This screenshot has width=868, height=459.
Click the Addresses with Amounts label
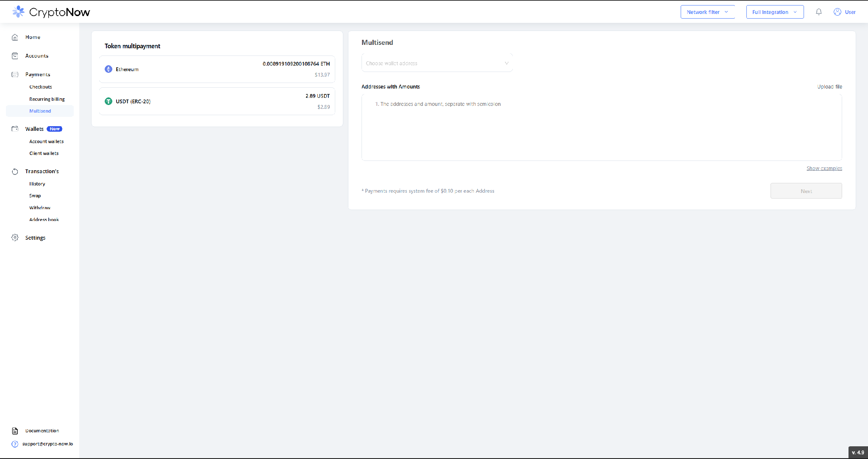390,86
